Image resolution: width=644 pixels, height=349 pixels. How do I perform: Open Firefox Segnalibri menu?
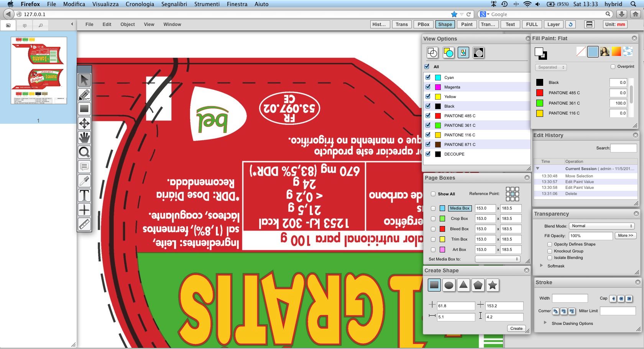tap(174, 4)
